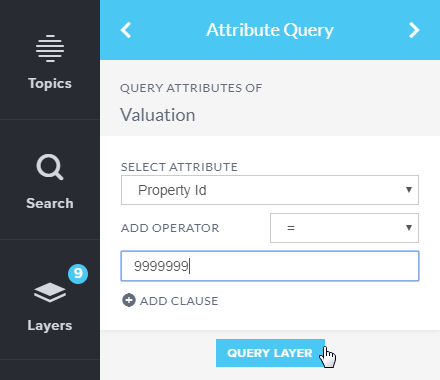Click the plus icon beside Add Clause

pos(129,300)
